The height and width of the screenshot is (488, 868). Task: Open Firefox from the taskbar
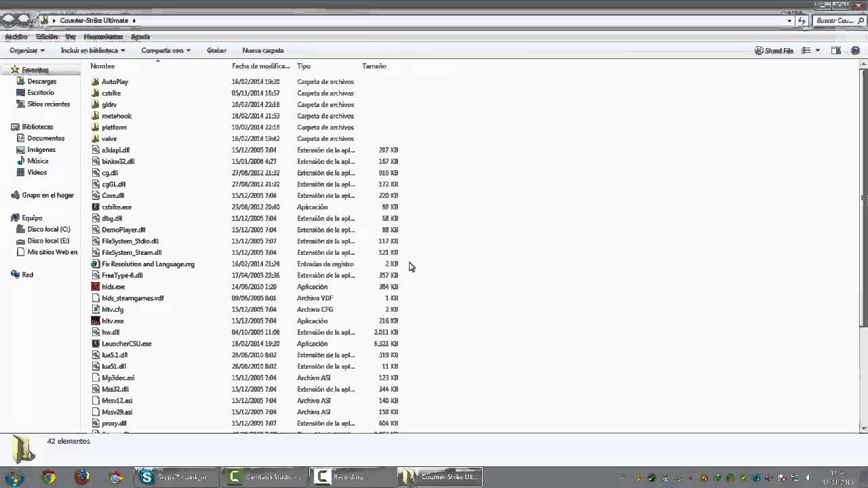pyautogui.click(x=82, y=477)
